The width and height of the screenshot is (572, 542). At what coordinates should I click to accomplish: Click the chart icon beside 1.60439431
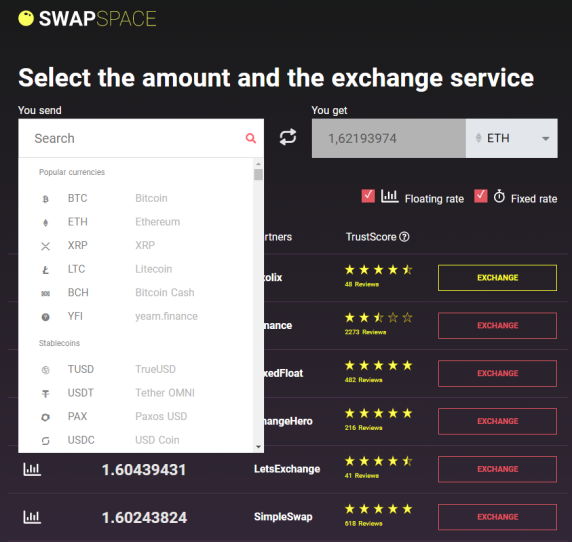(x=32, y=469)
